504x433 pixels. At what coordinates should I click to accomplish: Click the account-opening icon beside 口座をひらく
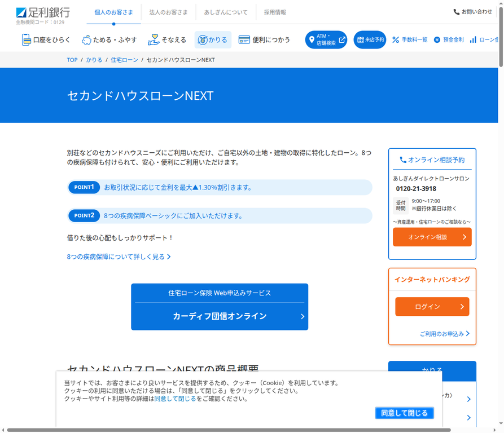26,40
